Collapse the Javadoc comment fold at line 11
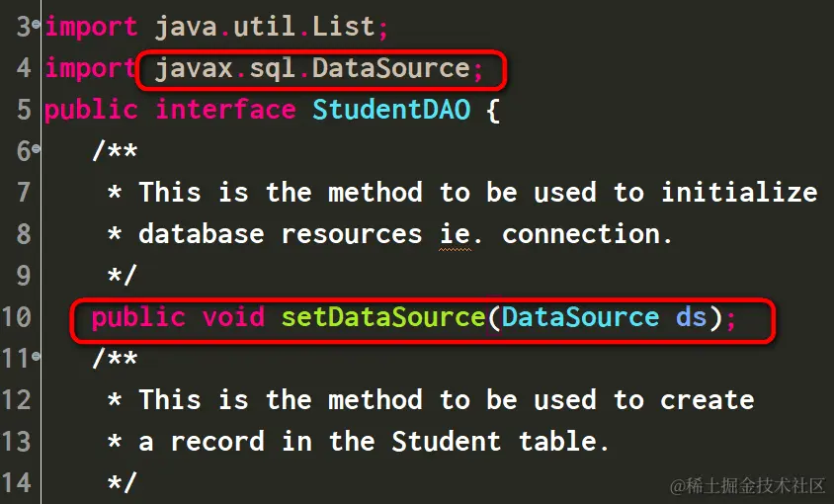 click(x=37, y=357)
